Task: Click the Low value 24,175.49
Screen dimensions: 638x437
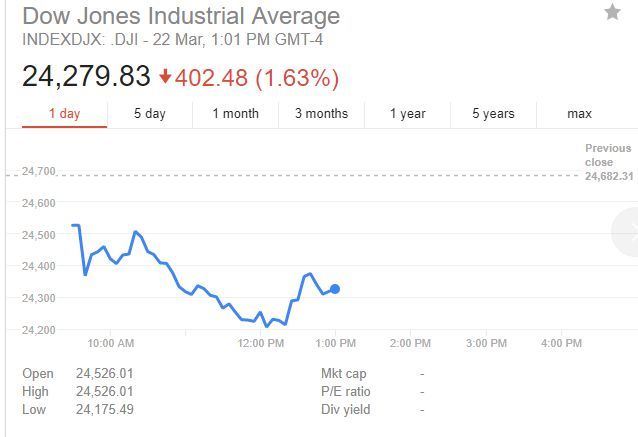Action: coord(104,409)
